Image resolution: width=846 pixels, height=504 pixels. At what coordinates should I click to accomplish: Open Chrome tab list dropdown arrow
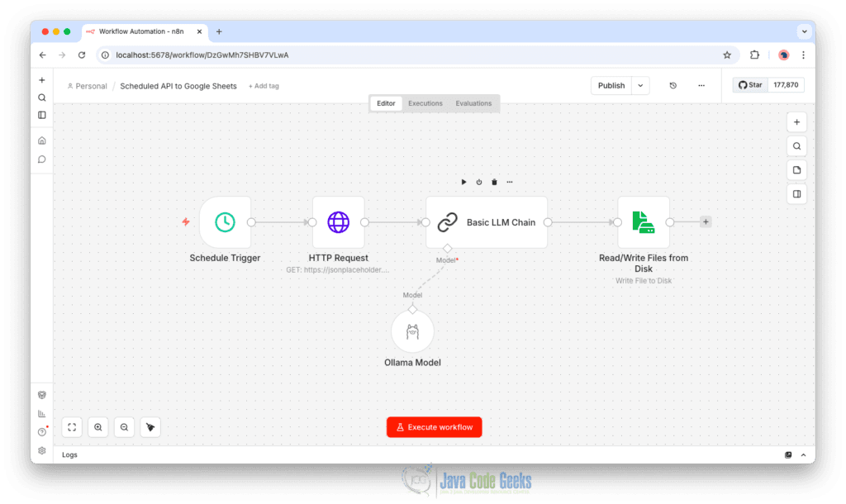(804, 31)
